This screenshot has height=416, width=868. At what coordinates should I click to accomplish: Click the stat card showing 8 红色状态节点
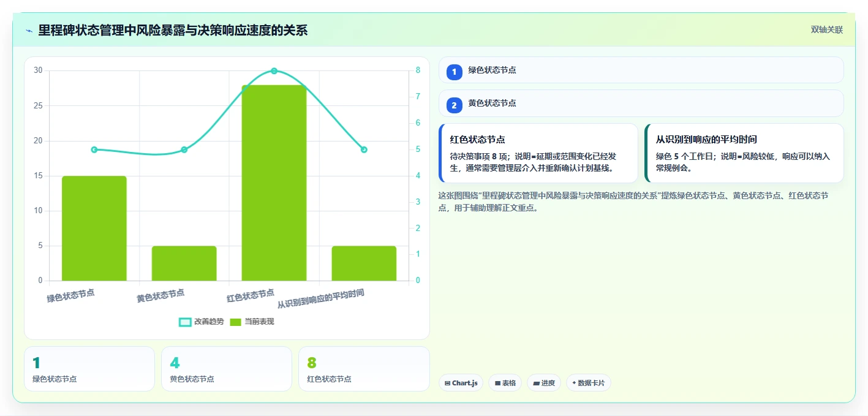click(x=364, y=369)
